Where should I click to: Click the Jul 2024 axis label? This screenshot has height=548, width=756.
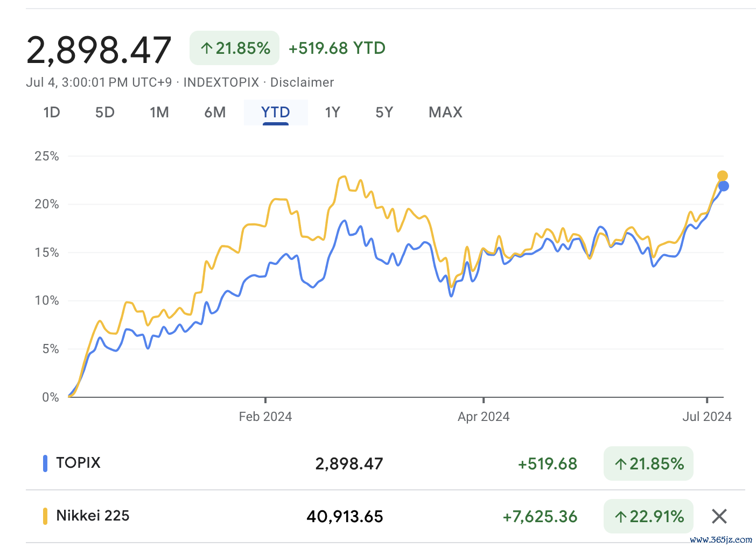click(707, 417)
